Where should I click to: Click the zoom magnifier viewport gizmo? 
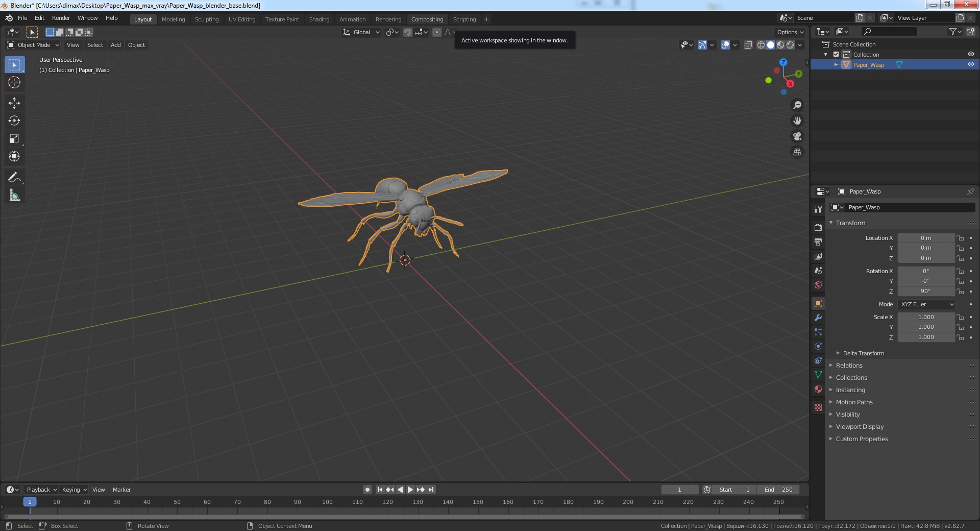797,105
